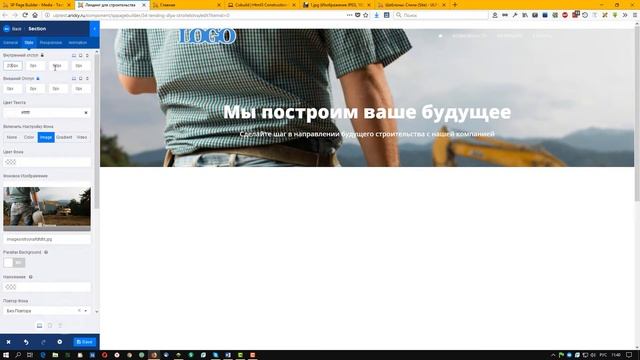Select mobile device icon for inner padding
640x360 pixels.
click(x=87, y=55)
